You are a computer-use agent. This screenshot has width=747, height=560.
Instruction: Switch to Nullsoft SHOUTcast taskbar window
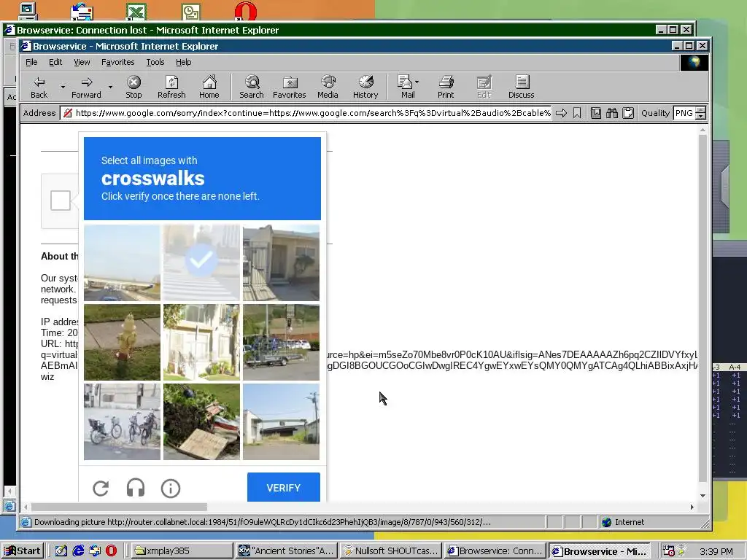coord(391,551)
